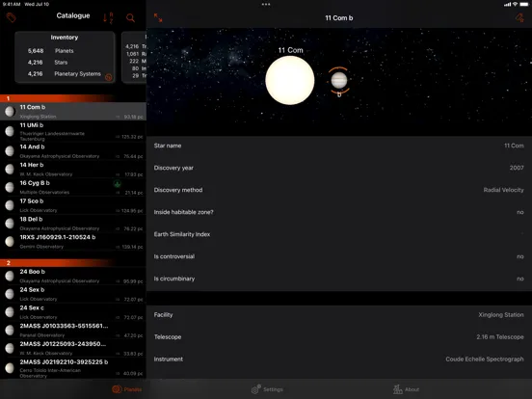Tap the Telescope row
This screenshot has height=399, width=532.
click(x=339, y=337)
